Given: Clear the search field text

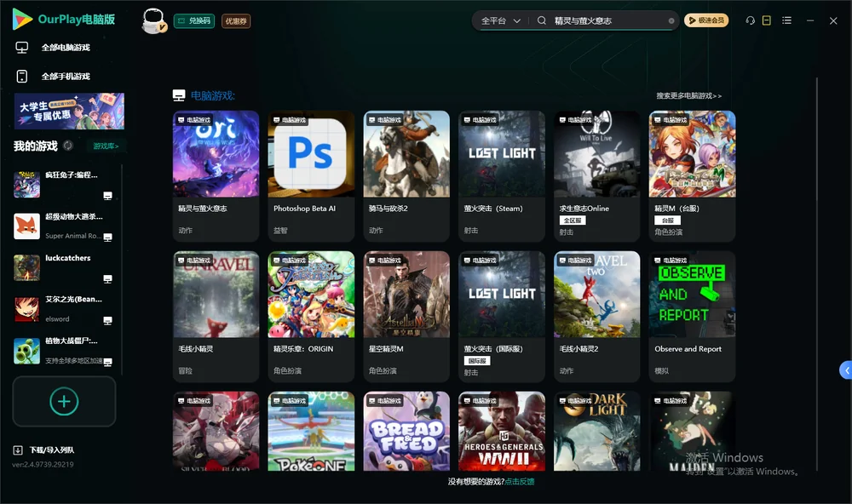Looking at the screenshot, I should (671, 21).
